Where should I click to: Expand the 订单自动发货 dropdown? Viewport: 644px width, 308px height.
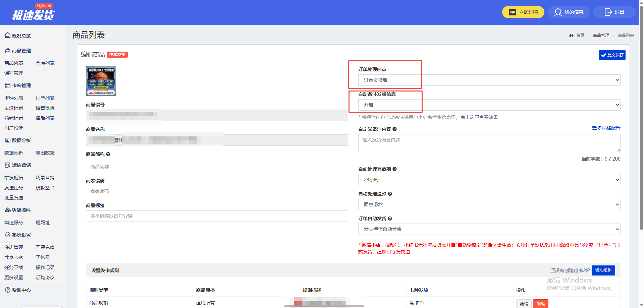[x=489, y=229]
